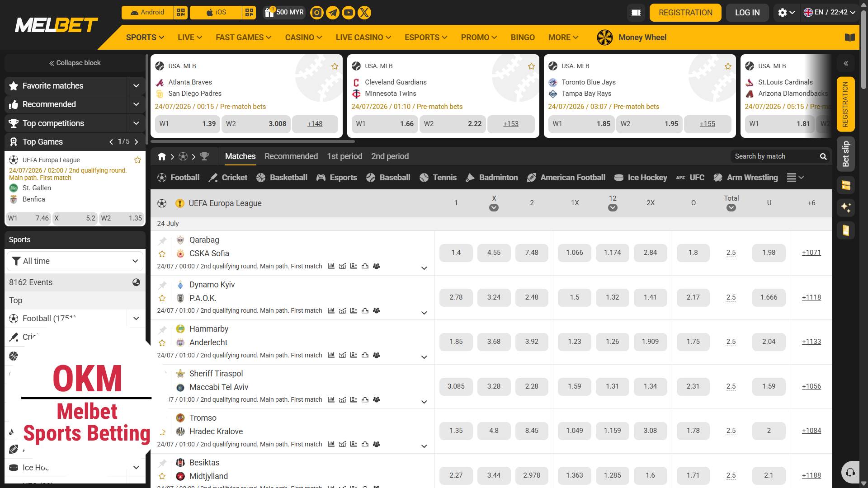Favorite the Cleveland Guardians match card
This screenshot has width=868, height=488.
(531, 66)
